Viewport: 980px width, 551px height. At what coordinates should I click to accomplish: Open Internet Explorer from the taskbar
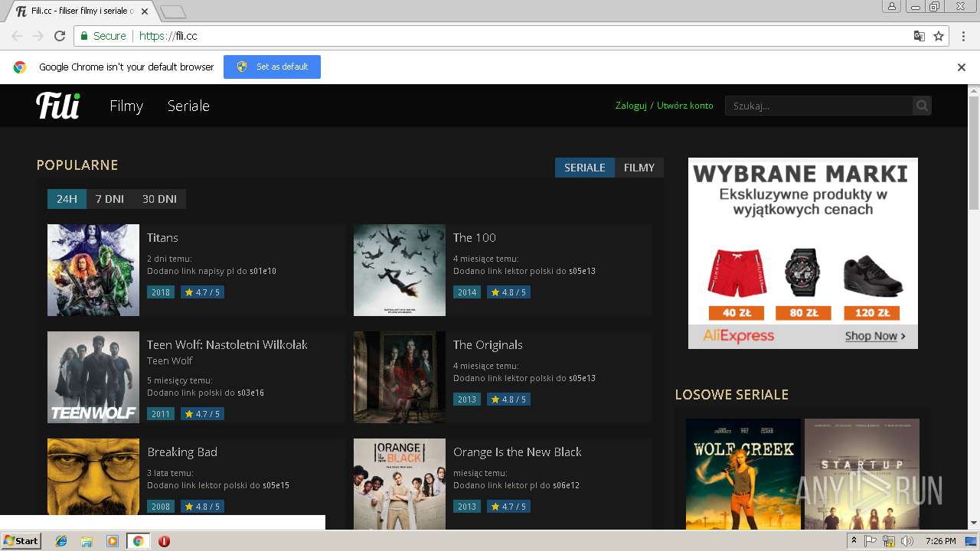point(61,541)
